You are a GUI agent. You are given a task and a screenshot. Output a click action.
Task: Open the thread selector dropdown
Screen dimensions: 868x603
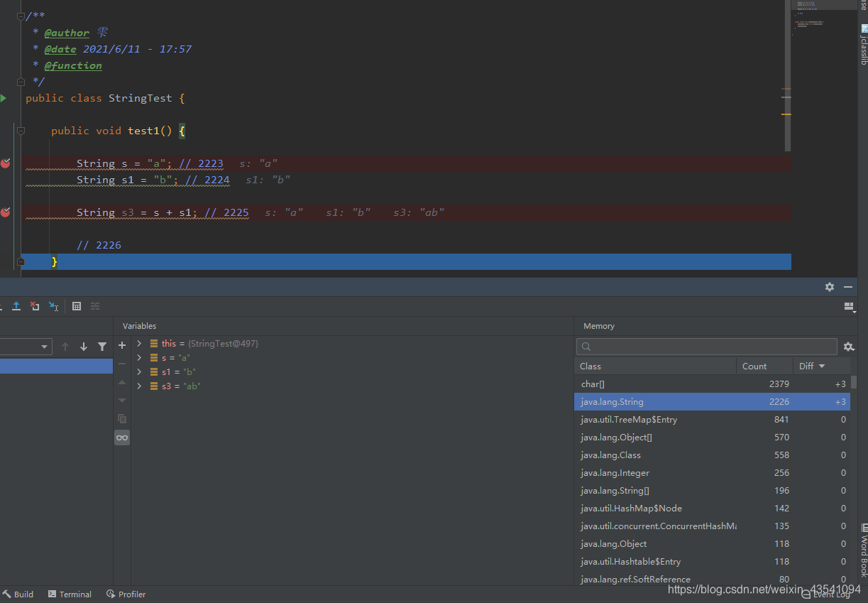coord(26,347)
